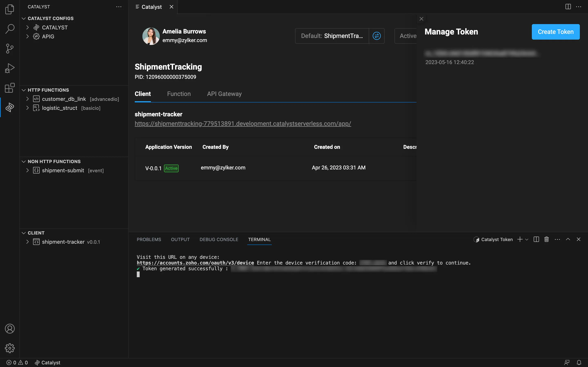The width and height of the screenshot is (588, 367).
Task: Open the shipment-tracker app URL link
Action: pyautogui.click(x=243, y=124)
